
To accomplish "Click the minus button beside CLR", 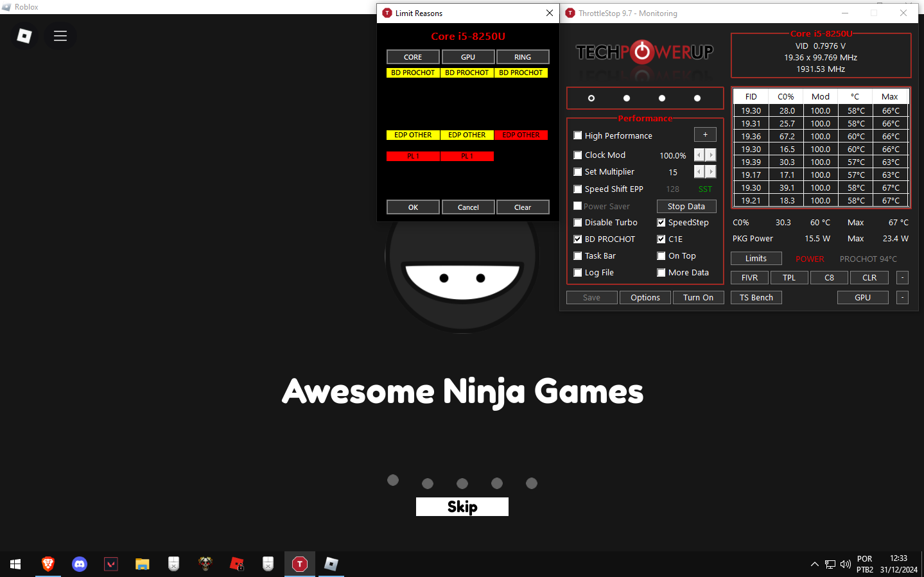I will coord(902,277).
